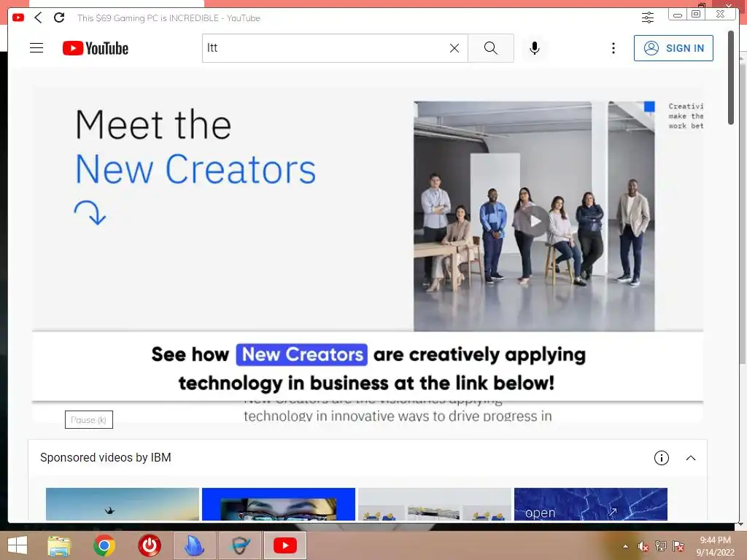Screen dimensions: 747x560
Task: Open the shield app on the taskbar
Action: (x=240, y=545)
